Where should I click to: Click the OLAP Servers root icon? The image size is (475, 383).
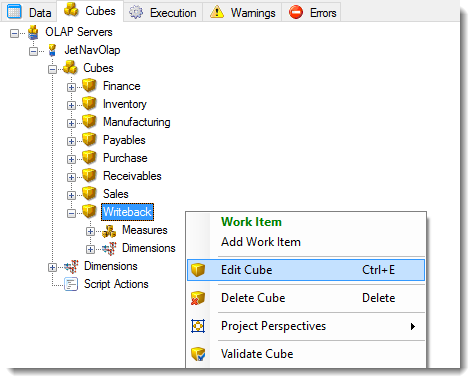33,32
